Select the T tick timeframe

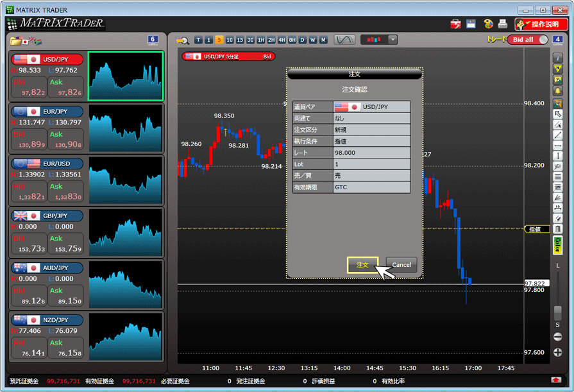[198, 40]
